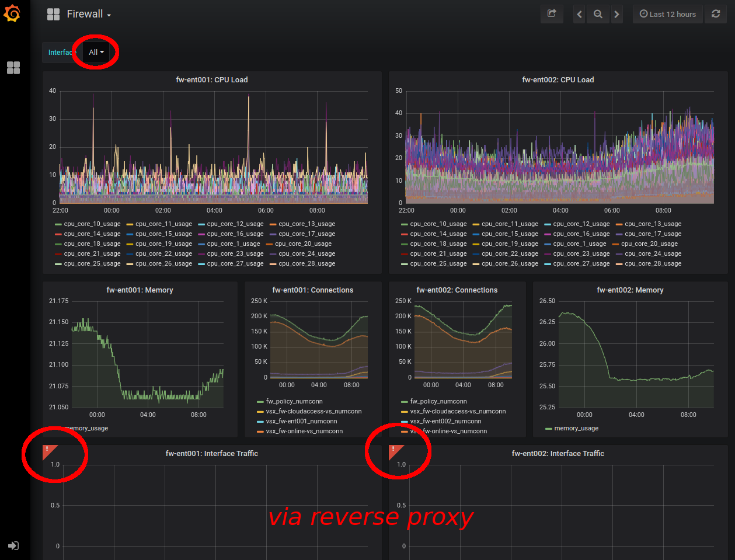Open the fw-ent001: CPU Load panel menu

click(212, 79)
